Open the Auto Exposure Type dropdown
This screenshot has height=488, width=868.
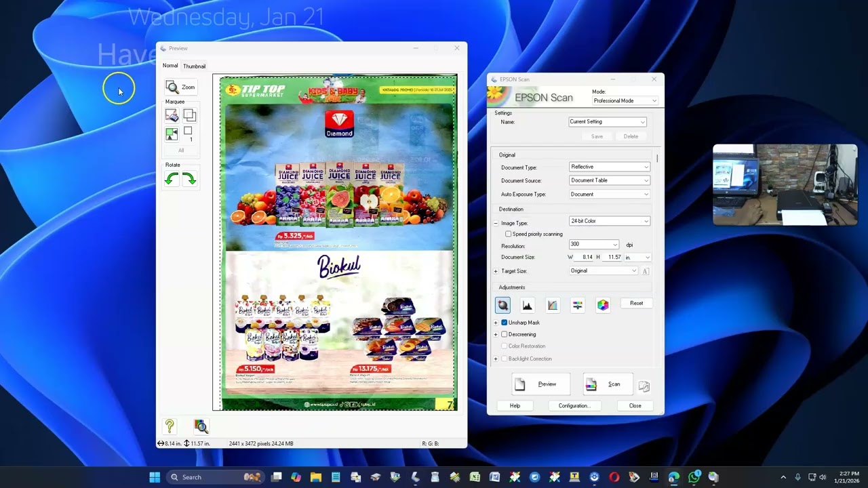610,195
